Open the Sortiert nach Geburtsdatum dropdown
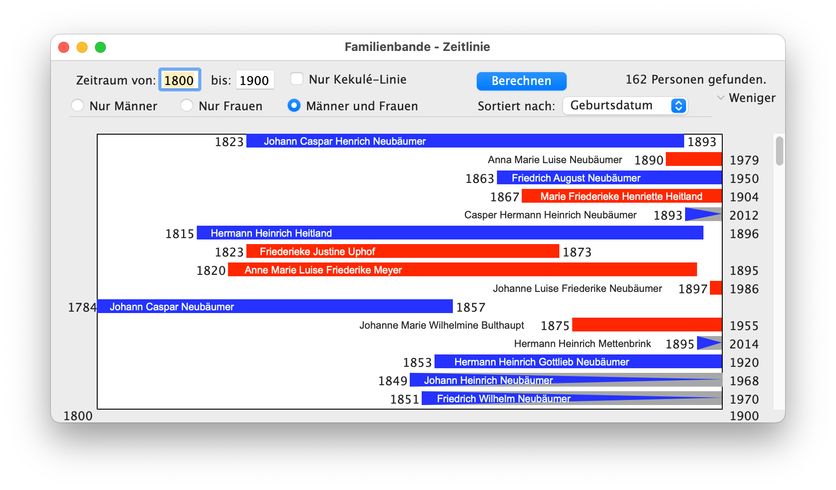The height and width of the screenshot is (490, 836). tap(625, 106)
